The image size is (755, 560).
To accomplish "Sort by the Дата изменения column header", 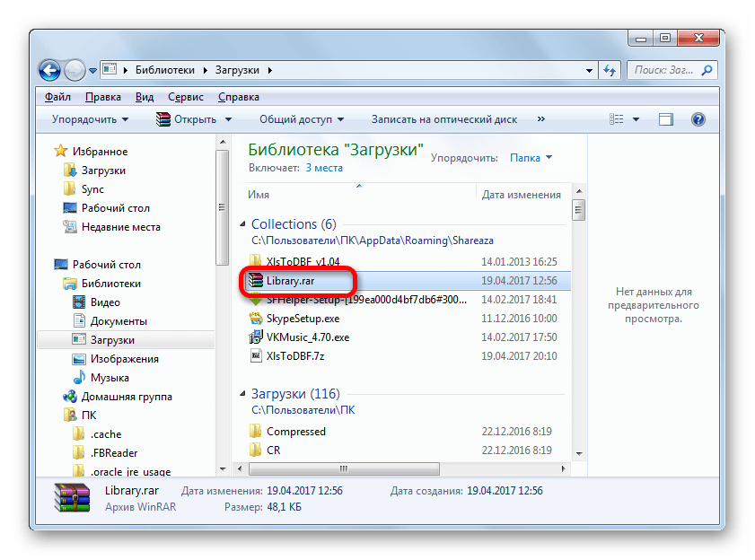I will point(522,195).
